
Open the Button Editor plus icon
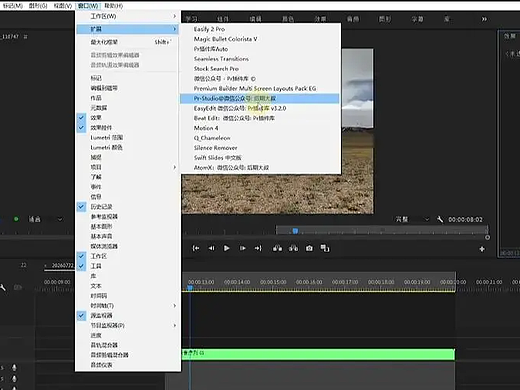coord(482,249)
